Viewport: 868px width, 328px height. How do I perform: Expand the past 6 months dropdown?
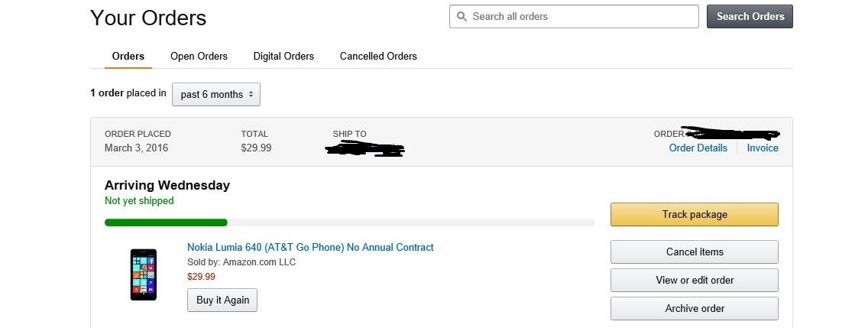216,94
